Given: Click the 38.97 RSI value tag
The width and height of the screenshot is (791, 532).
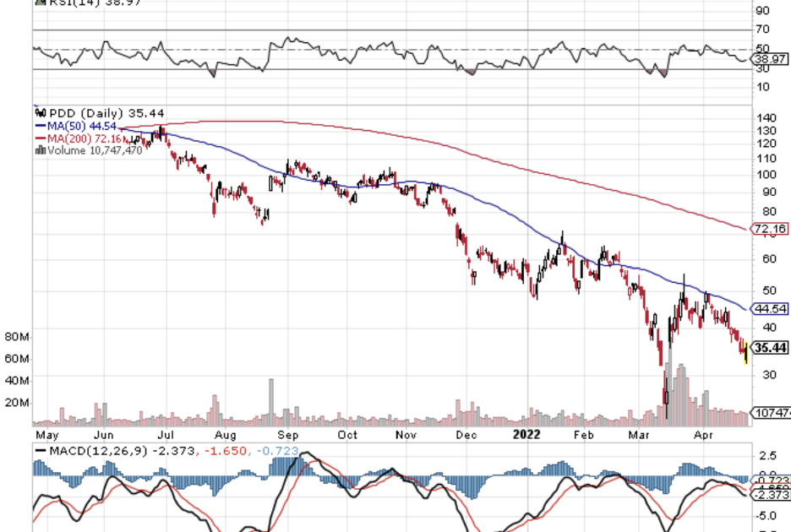Looking at the screenshot, I should 771,59.
